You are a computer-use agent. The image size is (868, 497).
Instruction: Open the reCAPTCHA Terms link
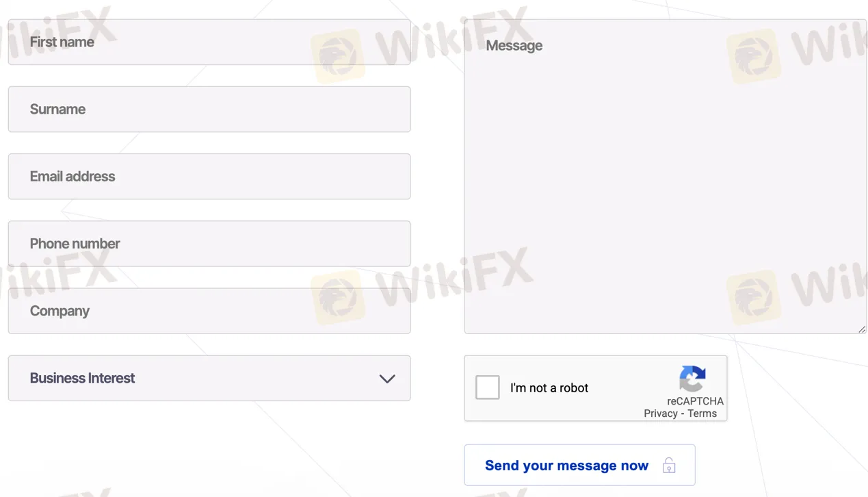[x=702, y=413]
